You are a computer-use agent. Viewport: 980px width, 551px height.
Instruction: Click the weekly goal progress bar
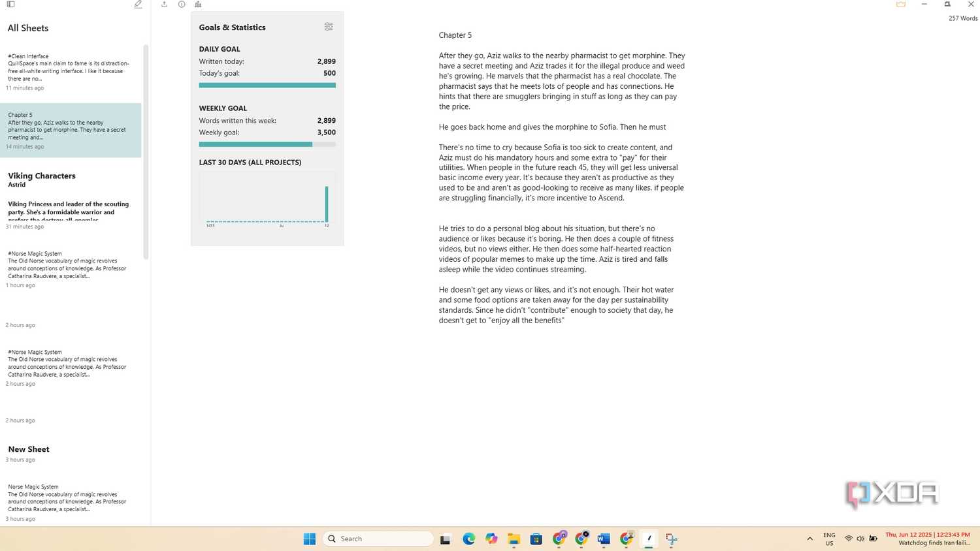(267, 144)
